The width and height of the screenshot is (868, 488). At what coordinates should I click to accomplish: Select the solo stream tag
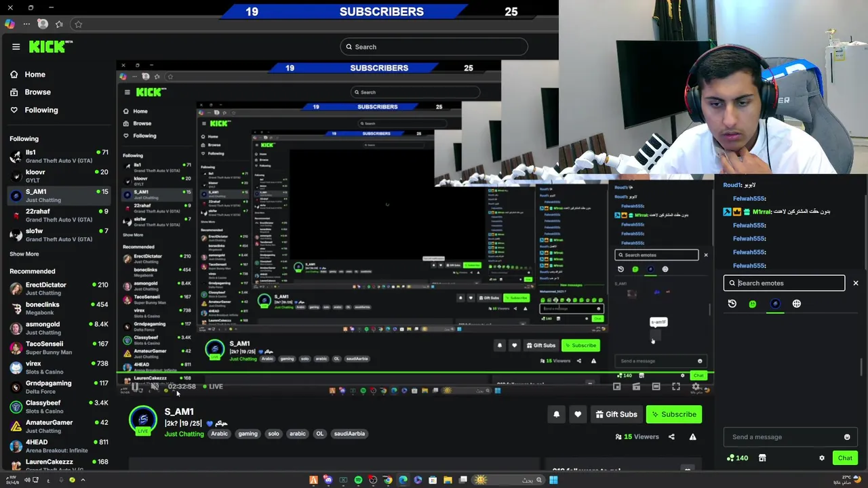(273, 434)
